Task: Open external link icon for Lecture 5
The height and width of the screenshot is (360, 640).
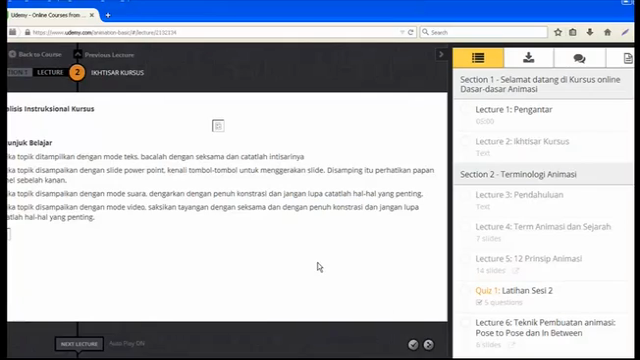Action: 516,271
